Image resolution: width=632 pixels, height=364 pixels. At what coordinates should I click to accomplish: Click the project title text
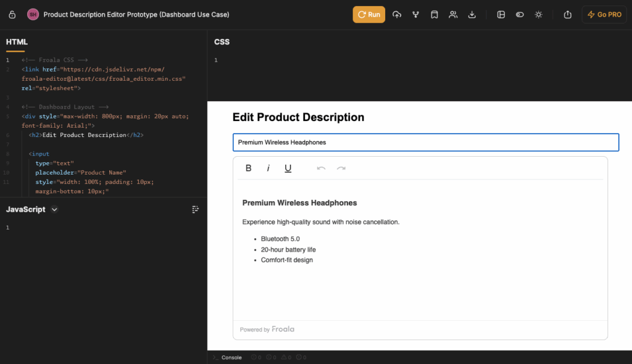point(136,15)
